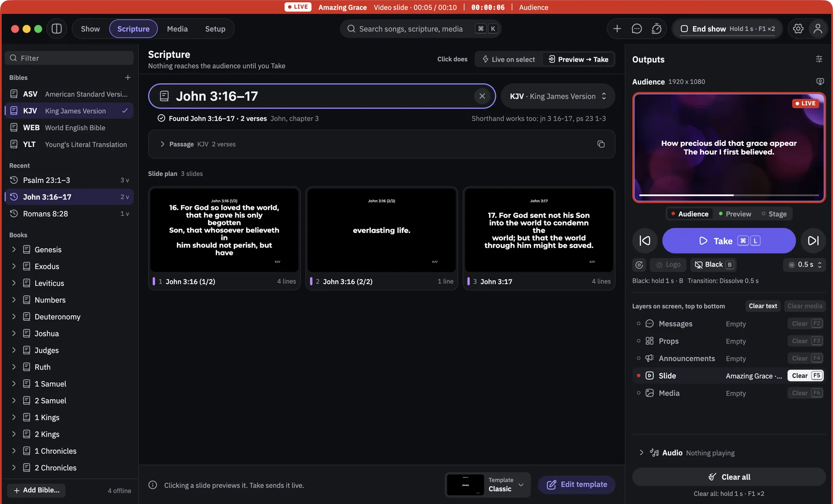Expand the Audio section
833x504 pixels.
(641, 453)
